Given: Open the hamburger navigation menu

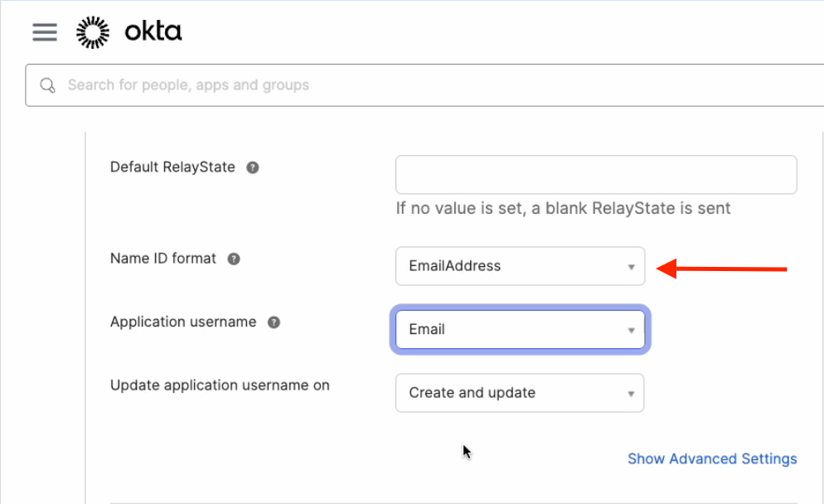Looking at the screenshot, I should (x=45, y=32).
